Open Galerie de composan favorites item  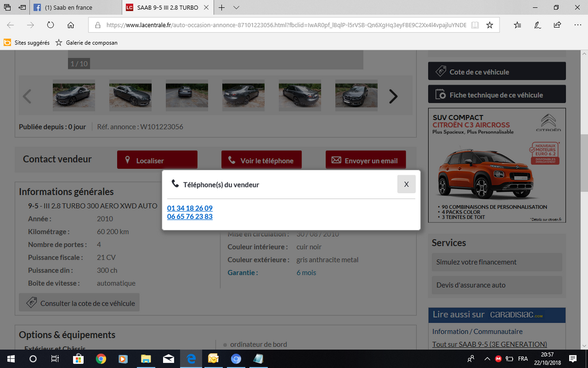pos(87,43)
